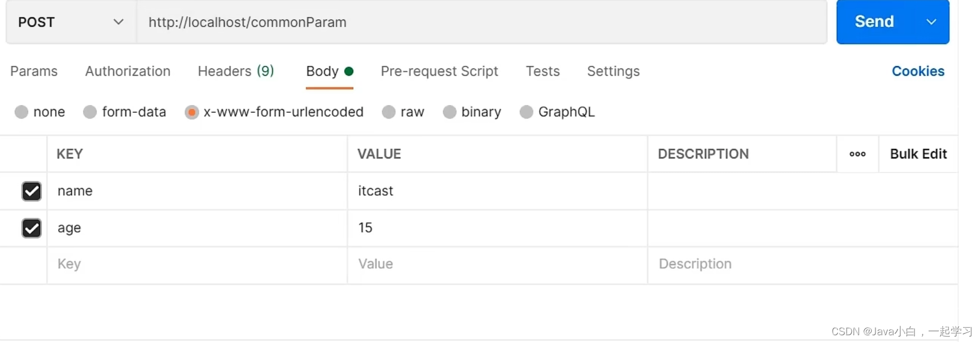980x342 pixels.
Task: Select the form-data body type
Action: click(90, 112)
